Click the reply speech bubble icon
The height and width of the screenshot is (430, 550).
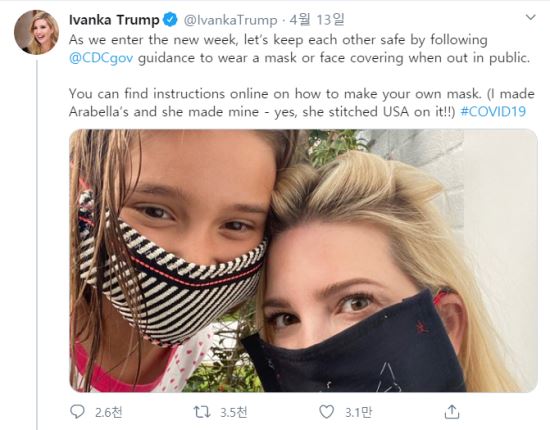(77, 412)
